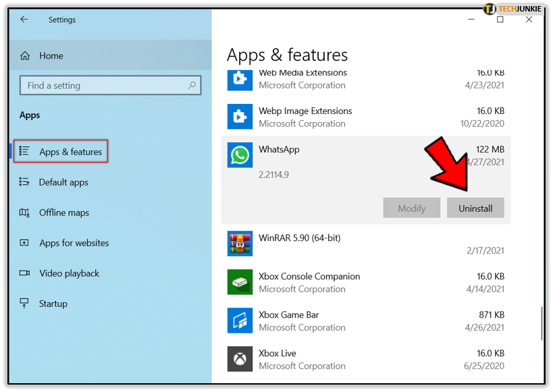The image size is (553, 392).
Task: Open the Home settings page
Action: tap(110, 55)
